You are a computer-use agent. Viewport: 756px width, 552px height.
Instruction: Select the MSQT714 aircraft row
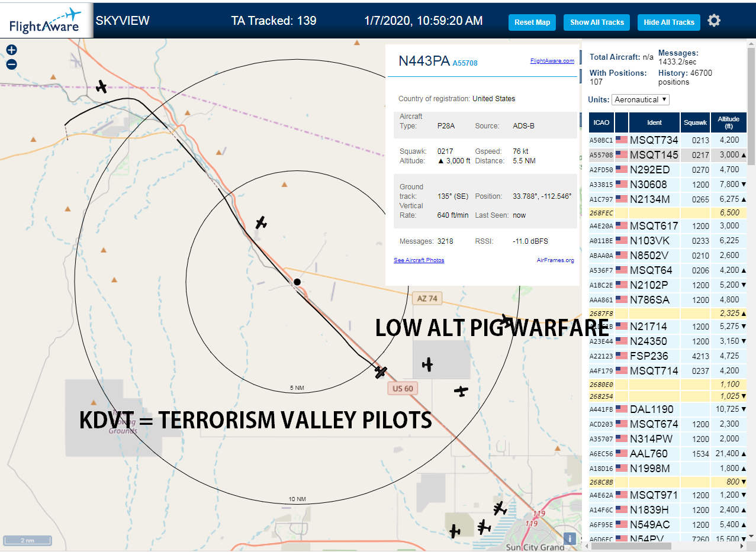click(668, 371)
